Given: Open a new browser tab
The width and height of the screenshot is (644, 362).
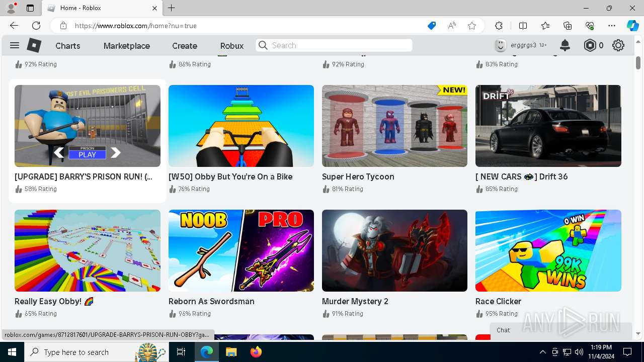Looking at the screenshot, I should click(172, 8).
